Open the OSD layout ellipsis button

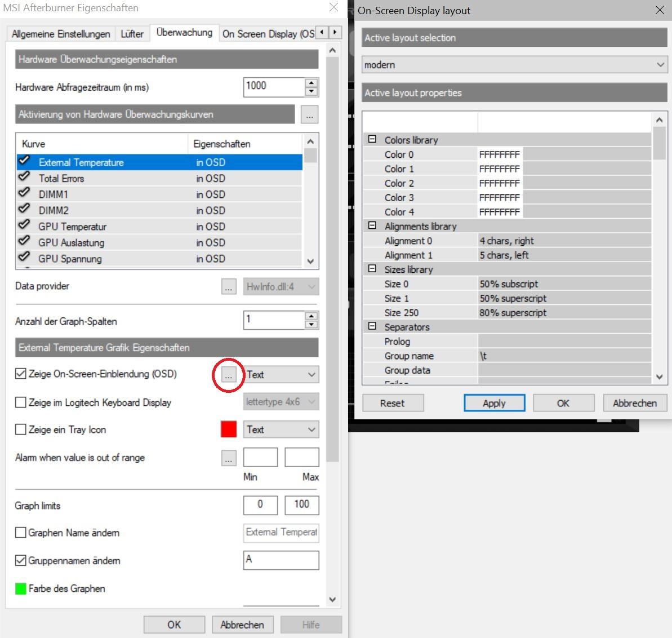point(229,374)
